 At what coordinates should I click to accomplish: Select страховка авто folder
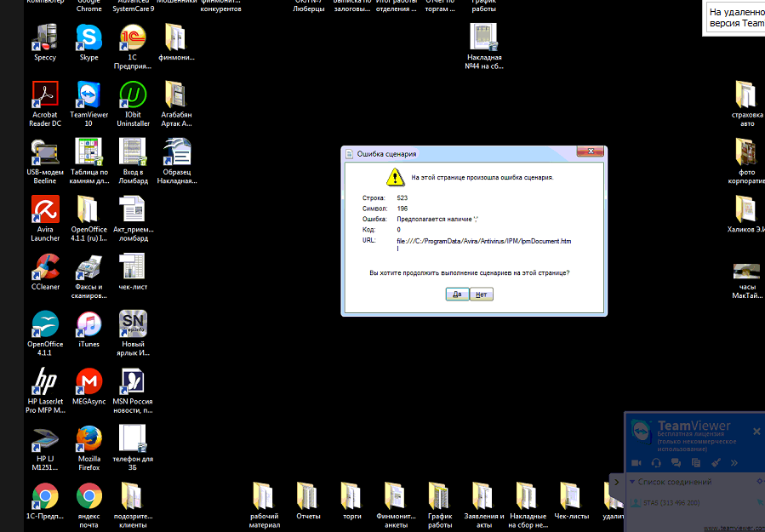pos(747,104)
